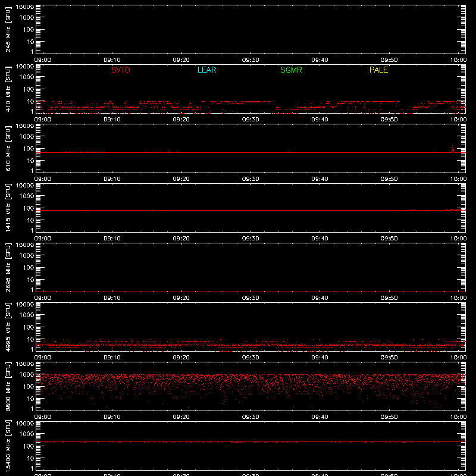The height and width of the screenshot is (476, 476).
Task: Select the '8800 MHz [SFU]' axis title
Action: coord(8,386)
